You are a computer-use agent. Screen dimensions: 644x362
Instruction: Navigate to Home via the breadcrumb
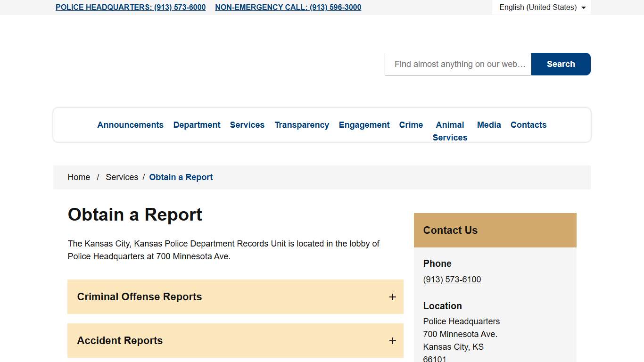click(79, 177)
